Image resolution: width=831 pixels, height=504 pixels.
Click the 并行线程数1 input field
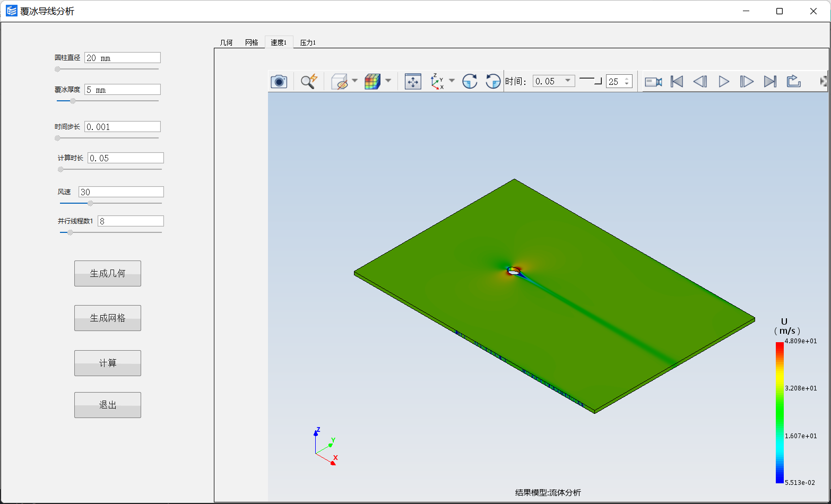[131, 221]
